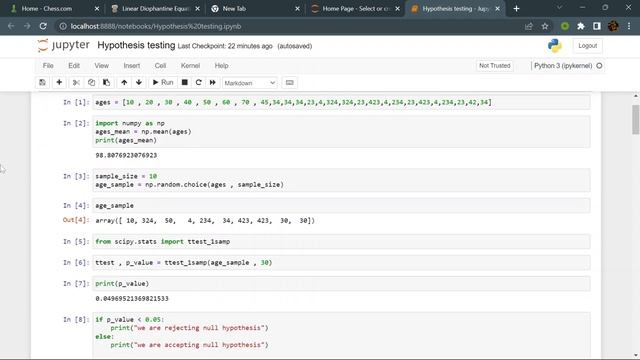This screenshot has width=640, height=360.
Task: Move selected cell down arrow
Action: (x=139, y=82)
